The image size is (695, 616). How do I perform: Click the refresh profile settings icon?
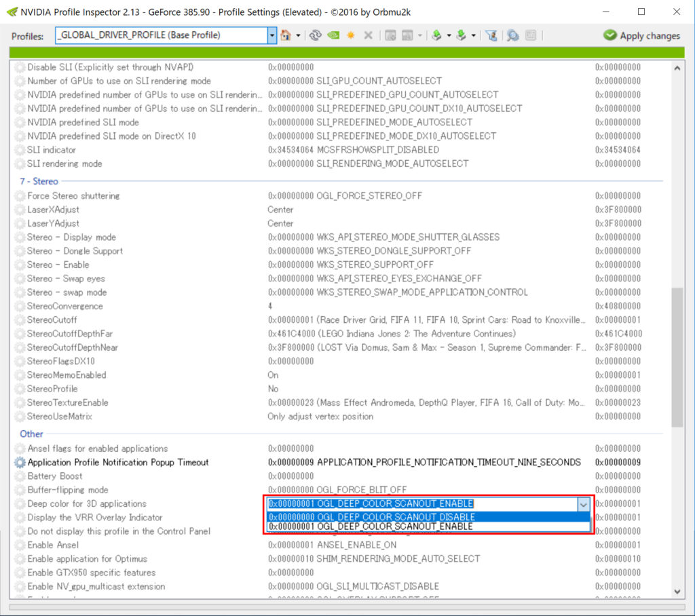(x=315, y=35)
